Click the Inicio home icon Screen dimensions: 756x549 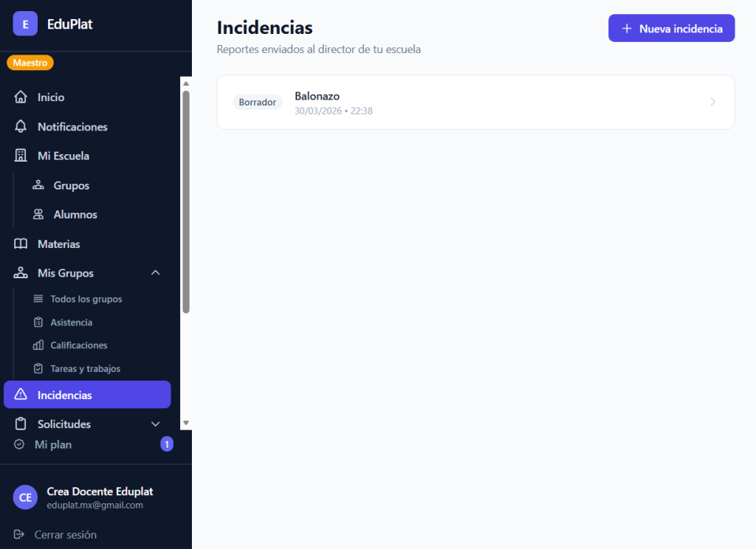coord(21,97)
